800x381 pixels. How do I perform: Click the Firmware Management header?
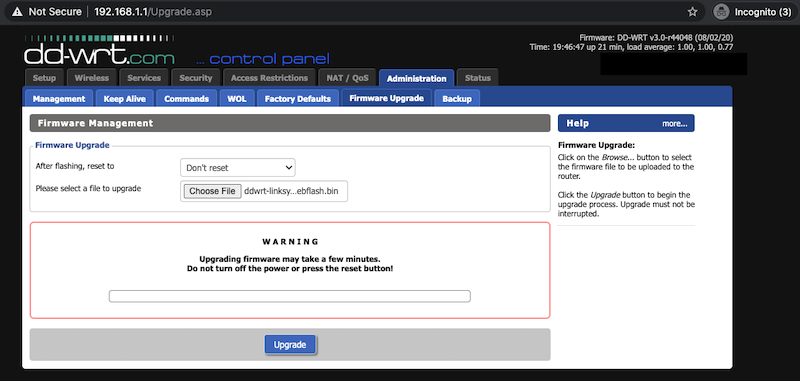click(290, 123)
